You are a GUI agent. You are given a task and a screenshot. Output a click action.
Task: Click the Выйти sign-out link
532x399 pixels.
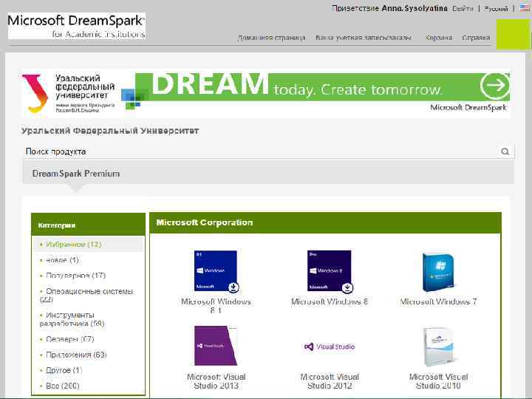[x=463, y=8]
